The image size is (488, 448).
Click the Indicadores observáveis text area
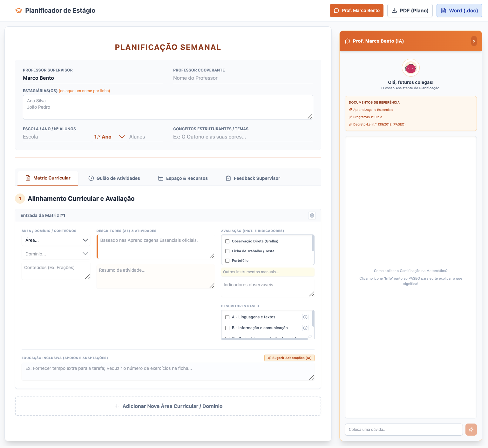tap(268, 288)
